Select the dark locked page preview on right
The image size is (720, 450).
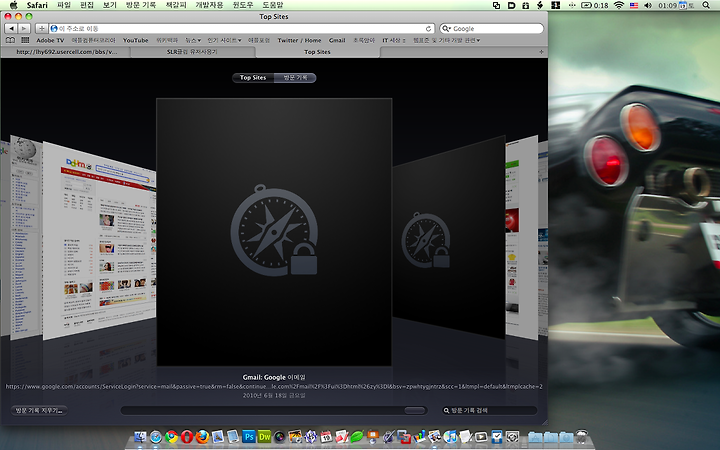449,238
